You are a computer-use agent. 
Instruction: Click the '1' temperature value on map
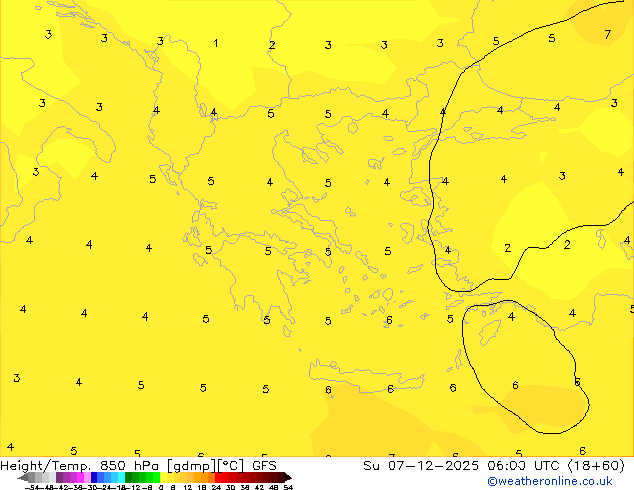tap(216, 43)
